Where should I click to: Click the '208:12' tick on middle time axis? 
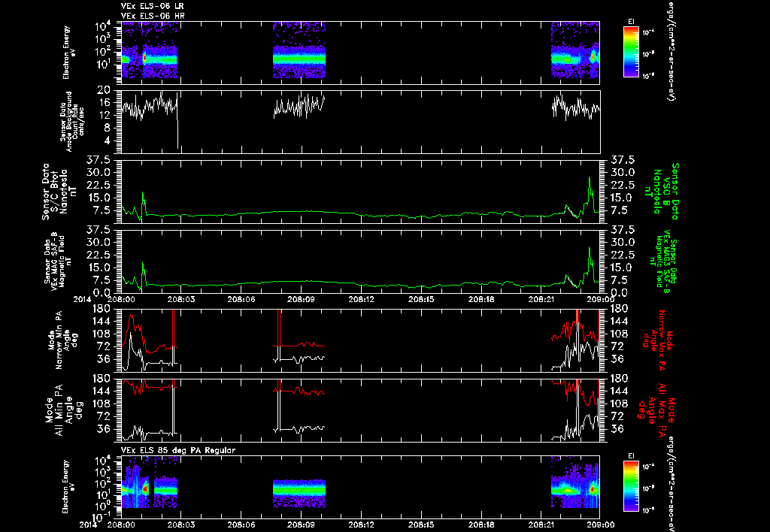click(x=361, y=299)
